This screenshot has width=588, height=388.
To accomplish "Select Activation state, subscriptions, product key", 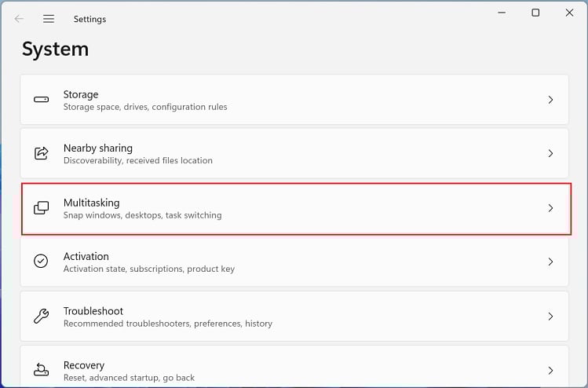I will tap(148, 269).
